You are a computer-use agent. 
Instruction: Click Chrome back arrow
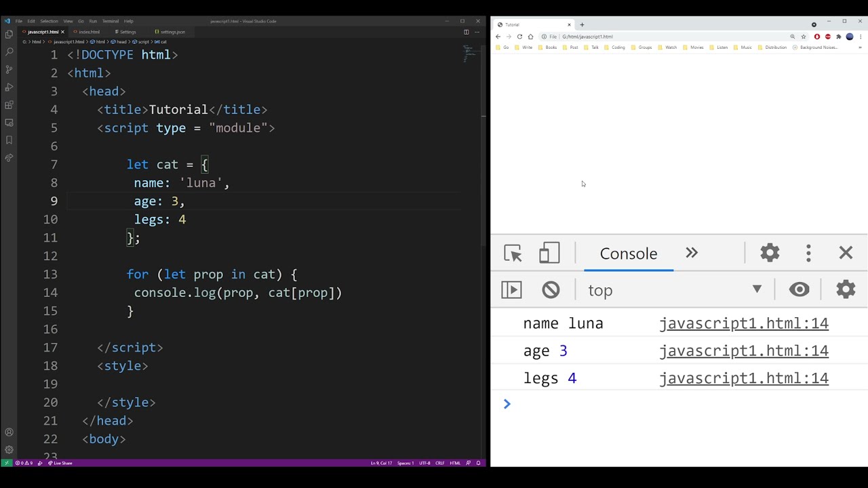(498, 37)
